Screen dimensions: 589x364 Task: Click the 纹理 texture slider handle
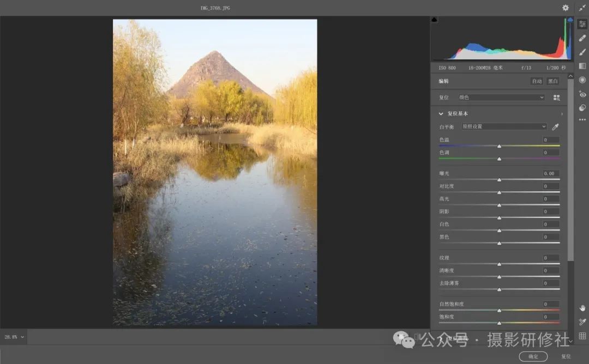click(499, 264)
